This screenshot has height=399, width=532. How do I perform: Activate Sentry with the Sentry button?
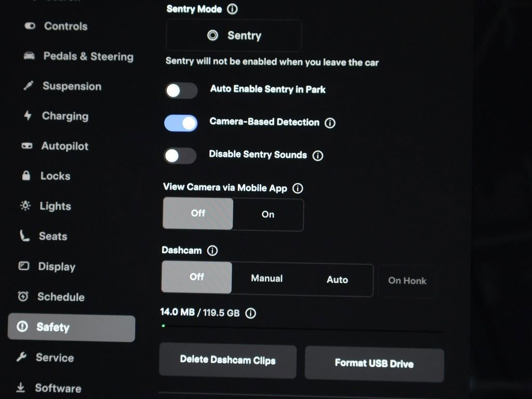click(x=233, y=35)
